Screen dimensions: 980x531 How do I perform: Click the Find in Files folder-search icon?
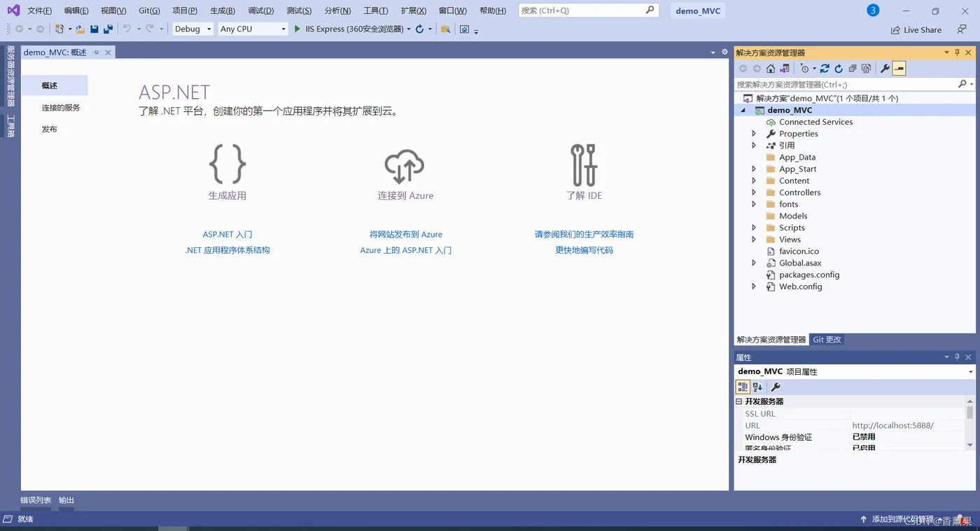[x=445, y=29]
